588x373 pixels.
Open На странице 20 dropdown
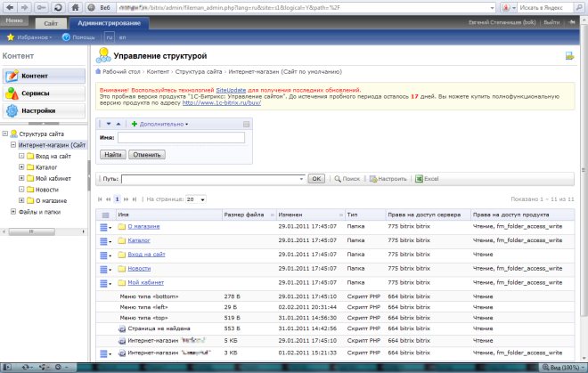click(x=195, y=199)
